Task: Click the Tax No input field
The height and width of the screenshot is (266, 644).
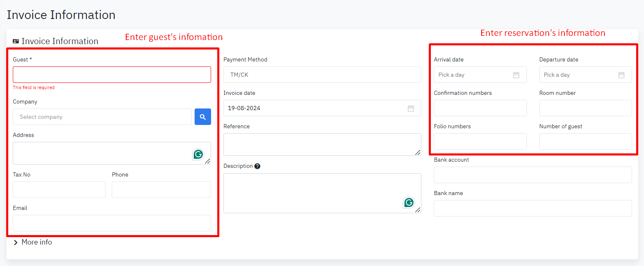Action: 59,190
